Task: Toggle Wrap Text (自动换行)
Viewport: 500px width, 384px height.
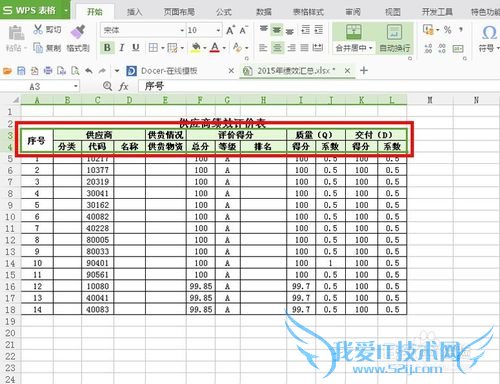Action: (395, 38)
